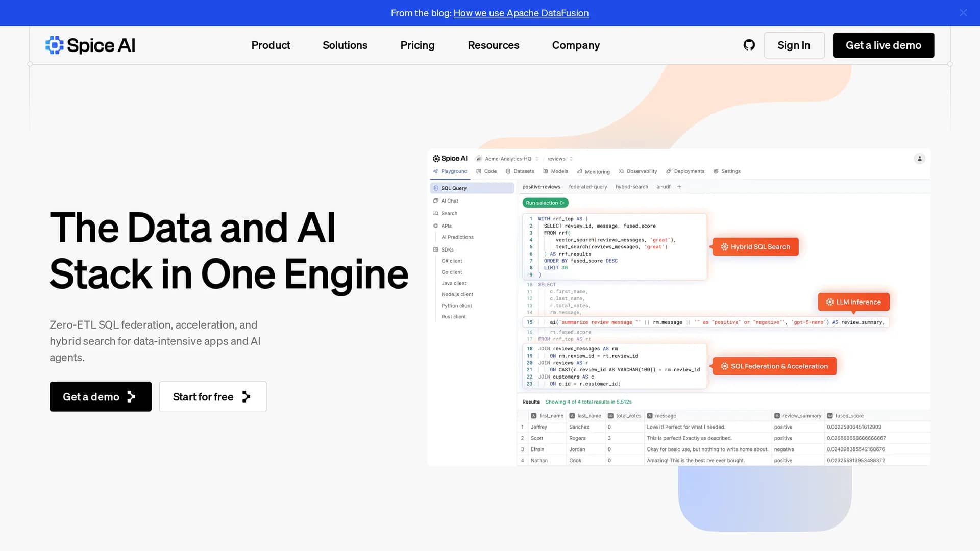
Task: Click the Run selection play button
Action: [x=545, y=203]
